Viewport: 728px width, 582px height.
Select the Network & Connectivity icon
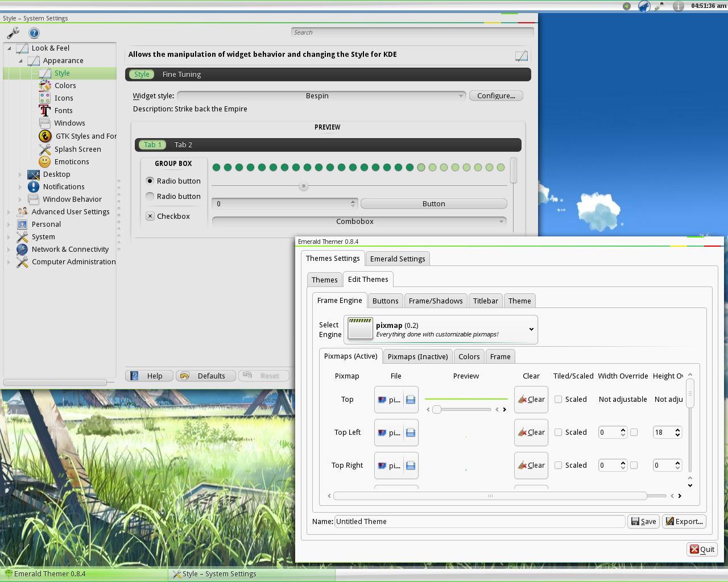click(x=22, y=249)
